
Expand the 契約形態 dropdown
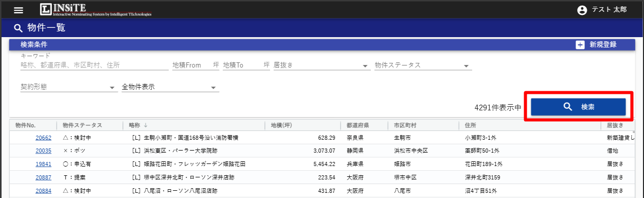pos(69,87)
